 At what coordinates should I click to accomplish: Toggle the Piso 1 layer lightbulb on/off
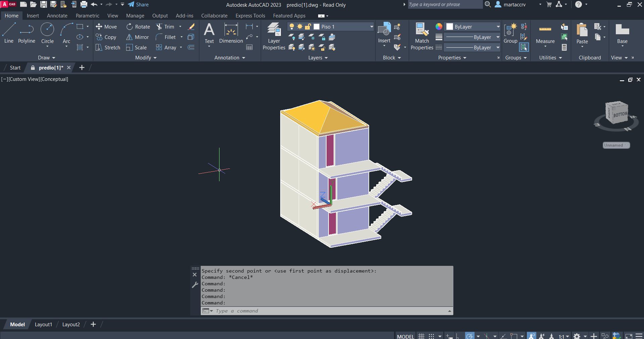point(292,27)
